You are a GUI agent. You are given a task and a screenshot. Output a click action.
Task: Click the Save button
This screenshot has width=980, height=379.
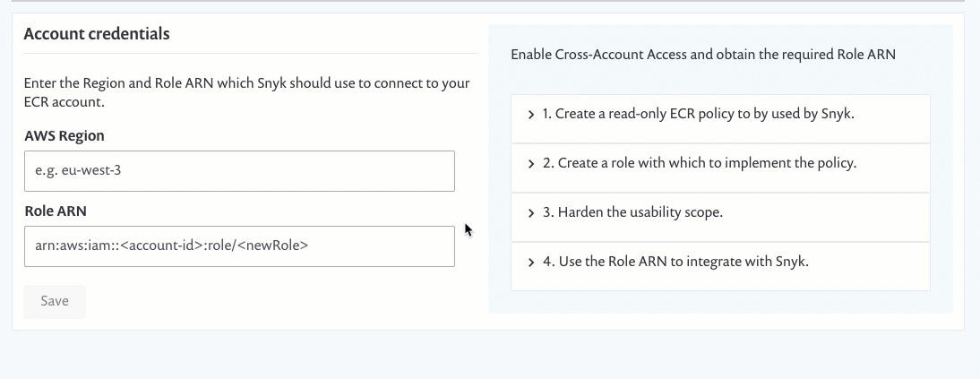55,301
